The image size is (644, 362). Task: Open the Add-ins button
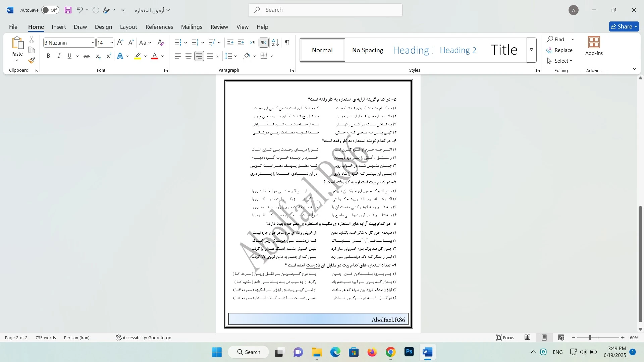[x=594, y=46]
